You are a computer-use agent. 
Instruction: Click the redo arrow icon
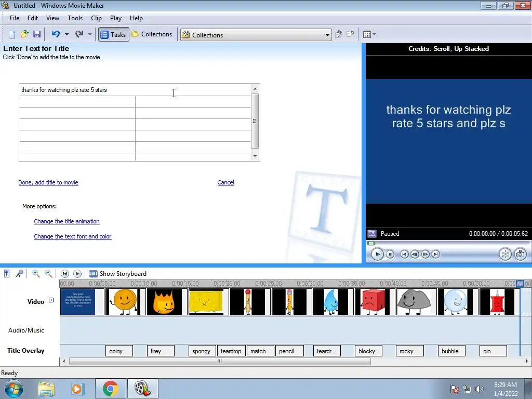pos(79,34)
